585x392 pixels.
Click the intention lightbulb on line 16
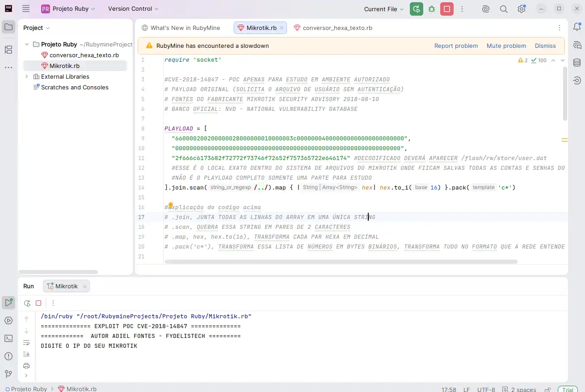(x=170, y=205)
